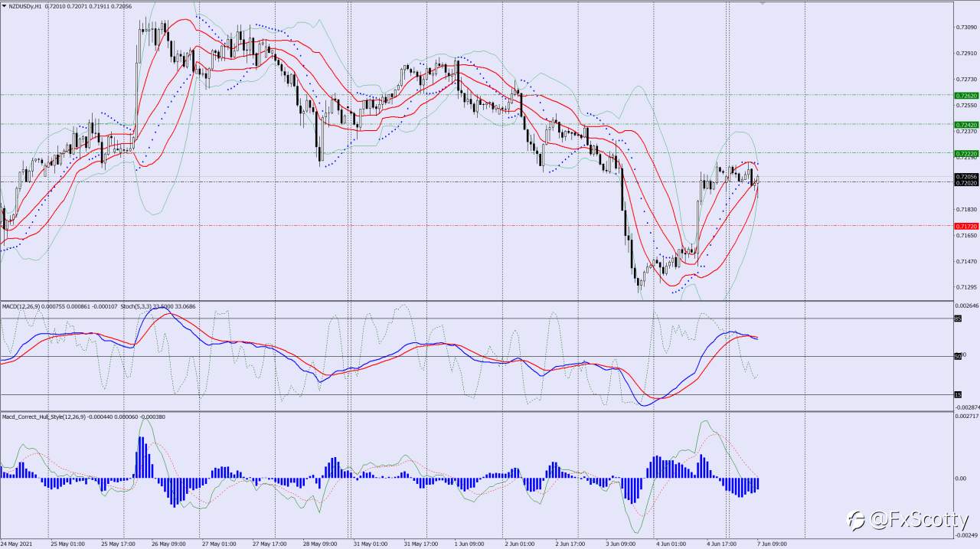The height and width of the screenshot is (549, 980).
Task: Click the 3 Jun 09:00 time label
Action: tap(620, 544)
